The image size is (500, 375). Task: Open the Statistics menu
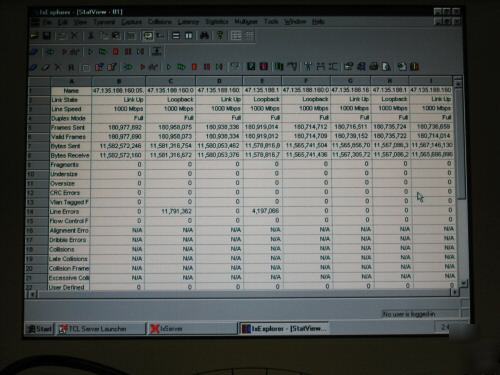tap(217, 22)
